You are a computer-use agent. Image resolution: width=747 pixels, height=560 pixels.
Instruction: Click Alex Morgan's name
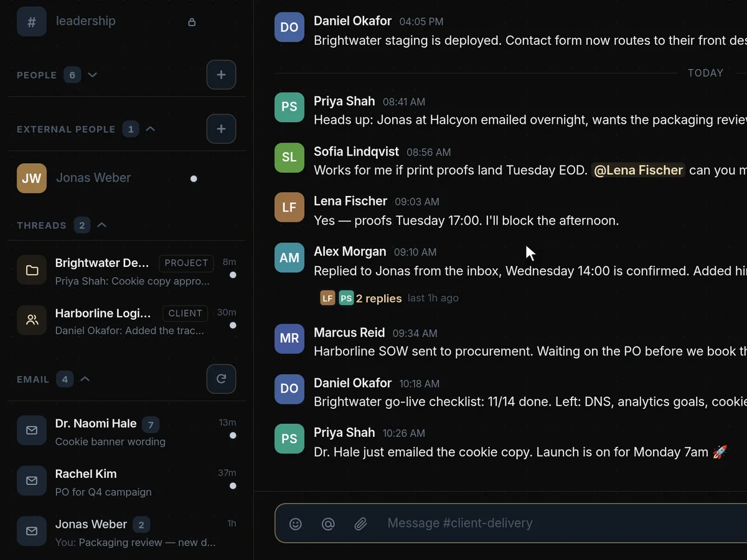(x=350, y=251)
